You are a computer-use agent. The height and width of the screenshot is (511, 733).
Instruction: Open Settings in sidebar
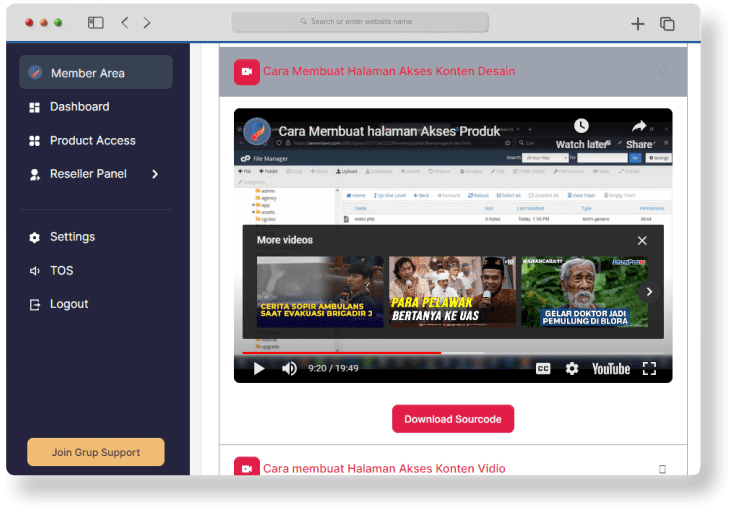tap(72, 237)
